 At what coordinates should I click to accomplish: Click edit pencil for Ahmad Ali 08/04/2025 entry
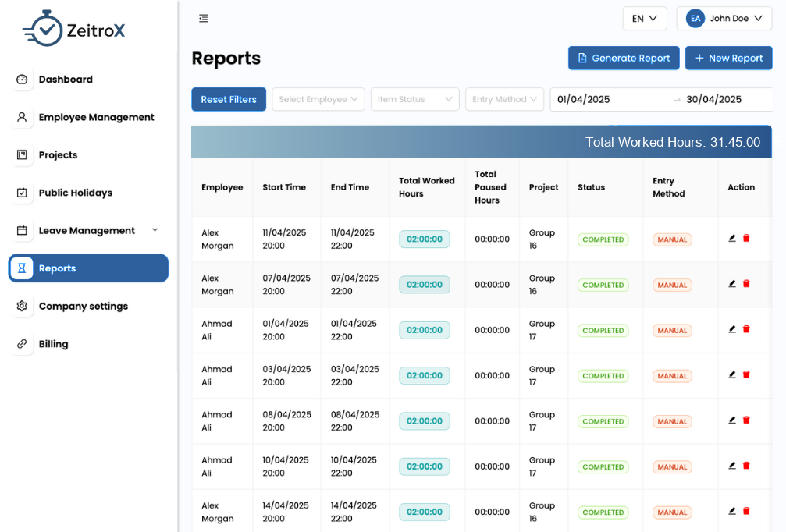click(732, 420)
